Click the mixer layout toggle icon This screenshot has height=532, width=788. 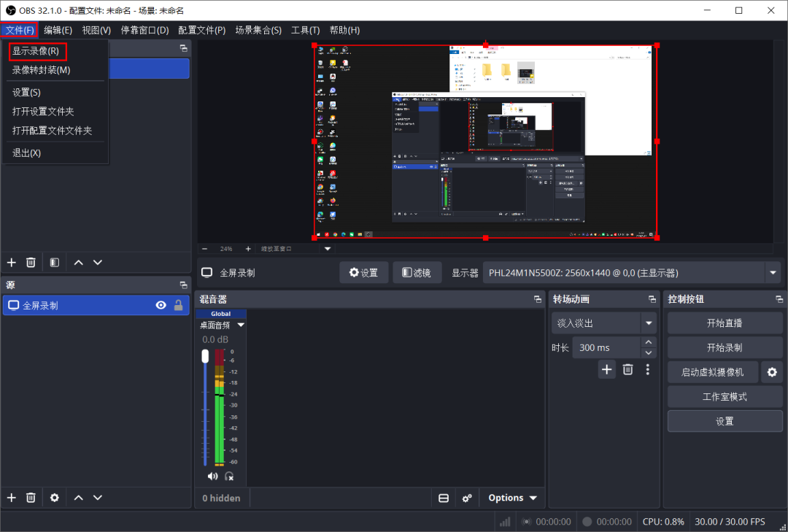443,498
